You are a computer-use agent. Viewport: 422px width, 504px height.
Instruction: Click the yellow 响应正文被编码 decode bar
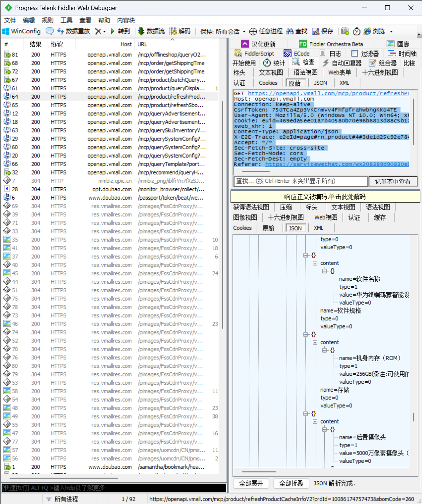tap(325, 197)
